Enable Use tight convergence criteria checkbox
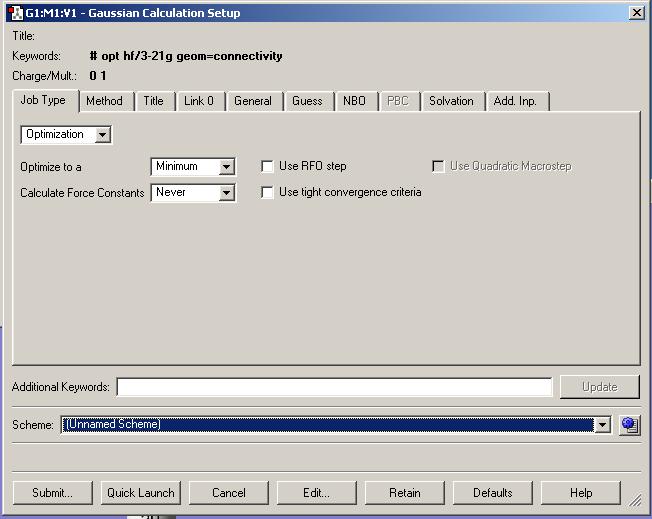This screenshot has height=519, width=652. tap(267, 192)
